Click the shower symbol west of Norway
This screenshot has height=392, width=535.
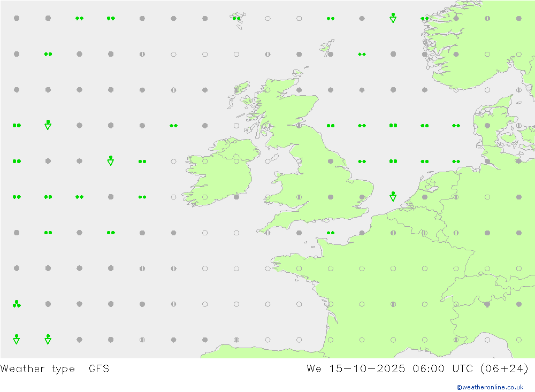point(393,18)
